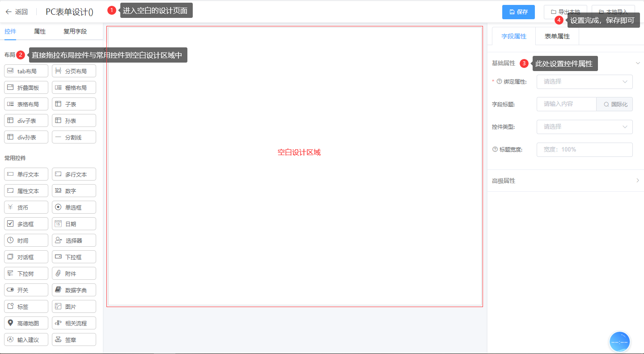
Task: Open the floating blue assistant circle
Action: point(619,341)
